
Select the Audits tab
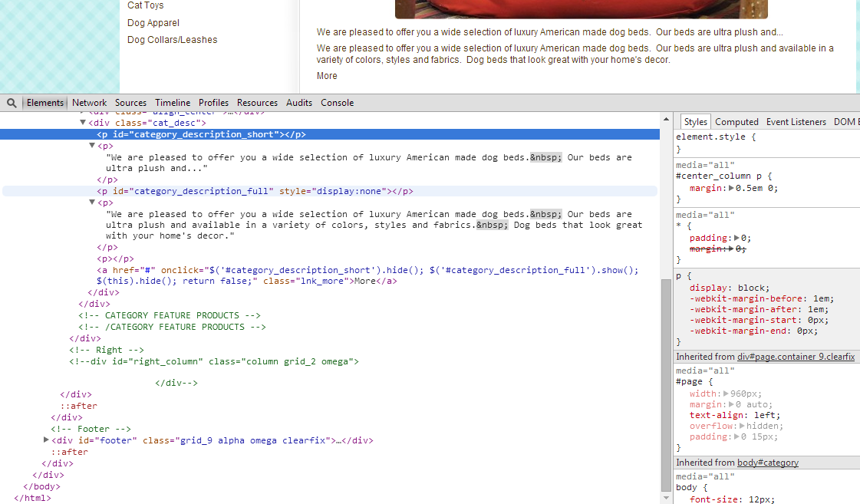point(299,103)
